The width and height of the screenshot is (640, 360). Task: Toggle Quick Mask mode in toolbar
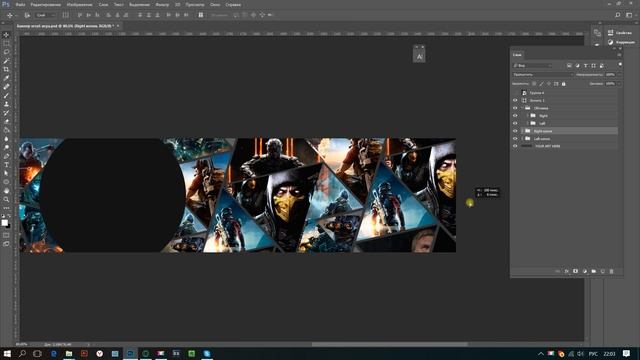6,235
